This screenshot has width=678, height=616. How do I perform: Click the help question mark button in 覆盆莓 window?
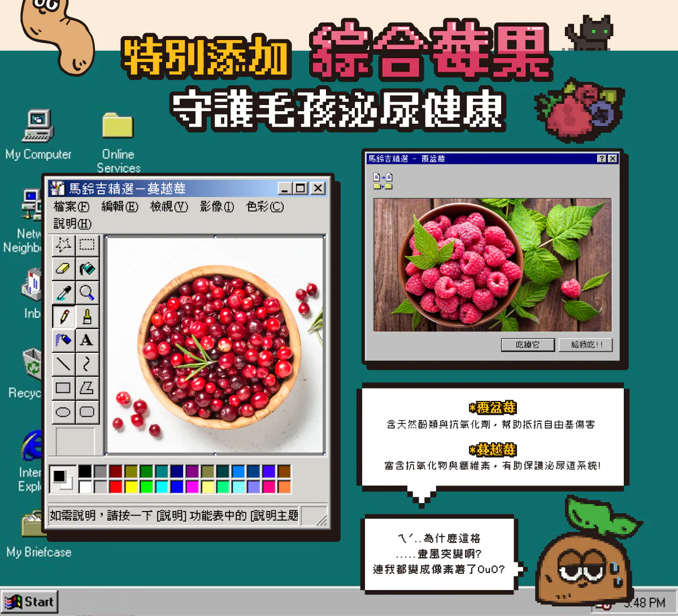click(x=601, y=159)
